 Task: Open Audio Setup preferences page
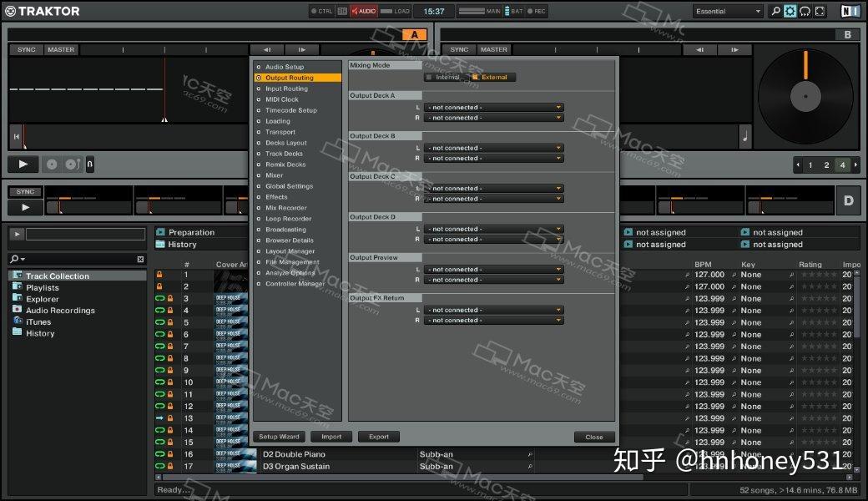coord(285,67)
